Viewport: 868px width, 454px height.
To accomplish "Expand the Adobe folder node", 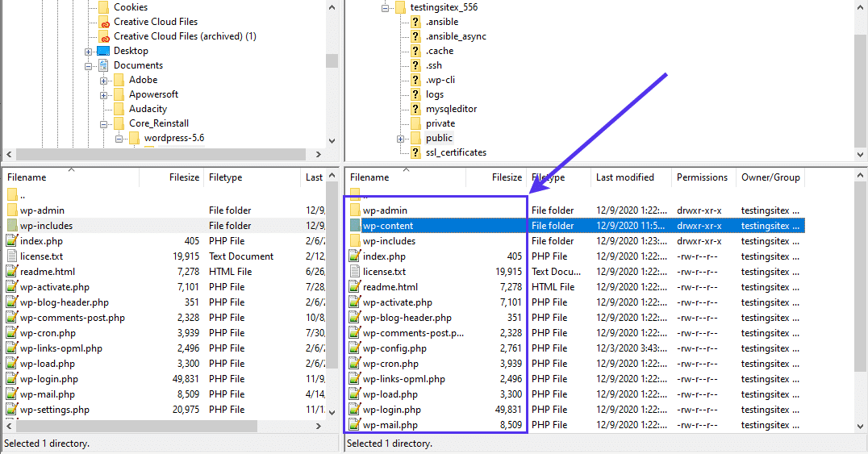I will coord(104,81).
